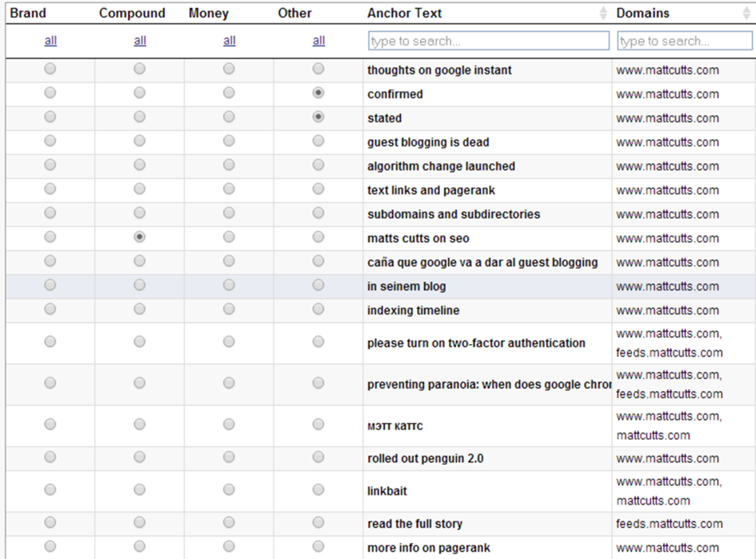Set 'text links and pagerank' to Compound
The height and width of the screenshot is (559, 756).
click(x=139, y=189)
